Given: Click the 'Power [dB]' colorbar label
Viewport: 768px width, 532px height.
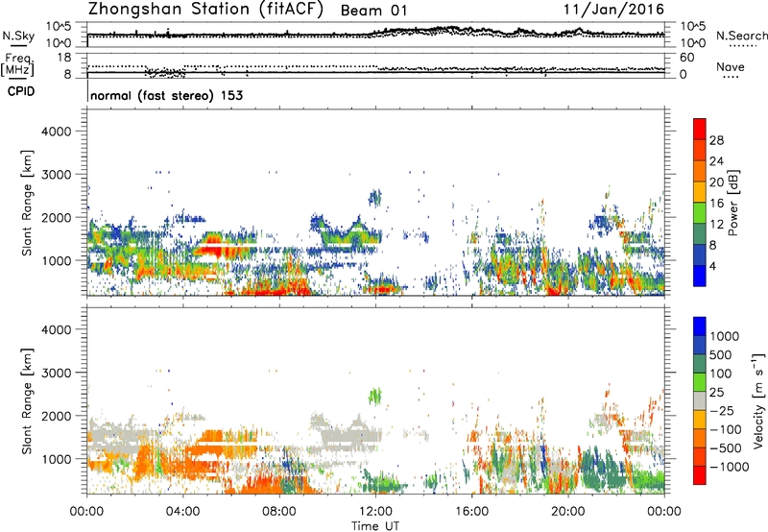Looking at the screenshot, I should (732, 203).
